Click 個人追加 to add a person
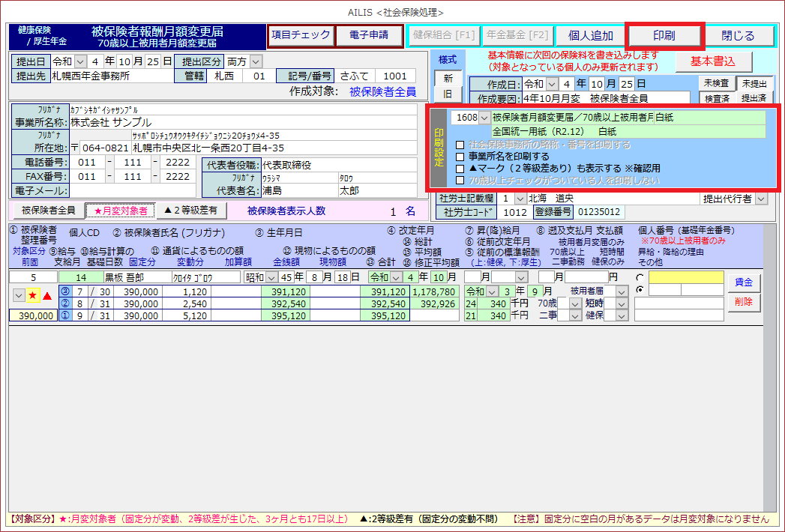This screenshot has height=532, width=785. click(x=590, y=35)
